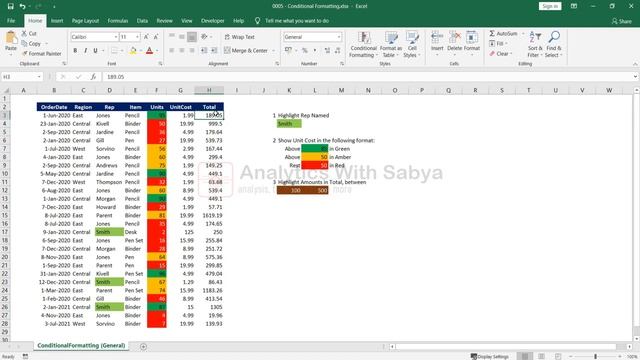Apply accounting number format

(288, 51)
